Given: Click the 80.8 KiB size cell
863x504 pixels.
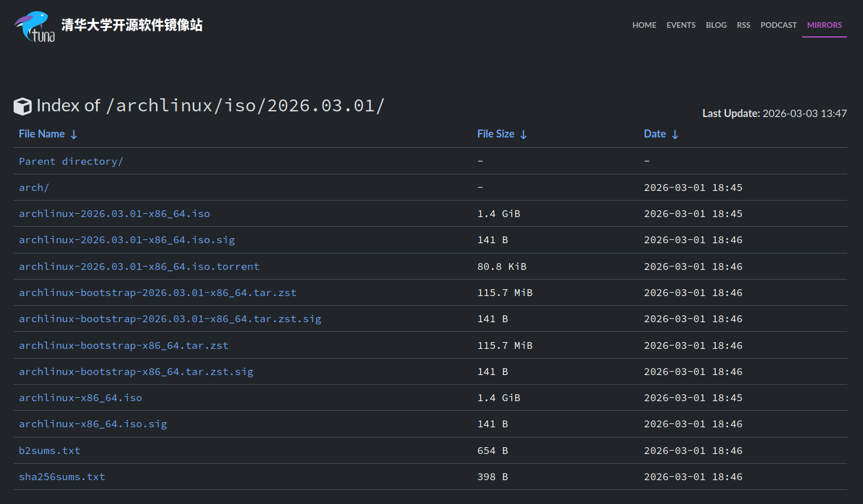Looking at the screenshot, I should coord(502,266).
